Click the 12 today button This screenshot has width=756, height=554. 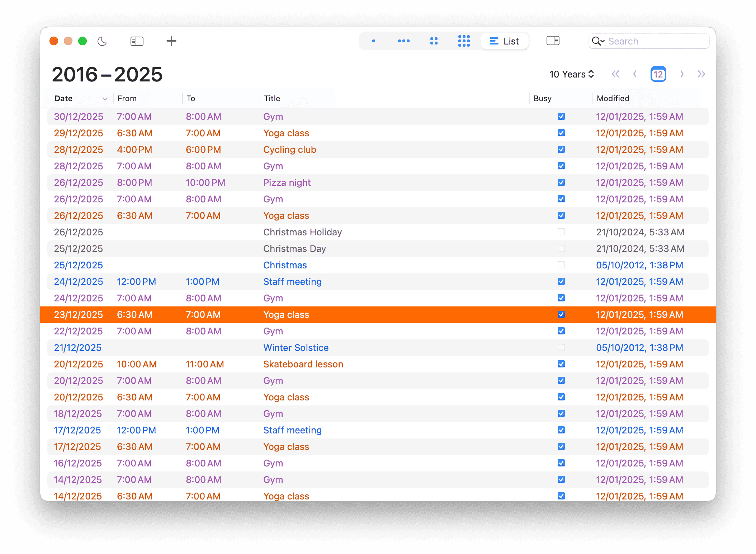658,74
